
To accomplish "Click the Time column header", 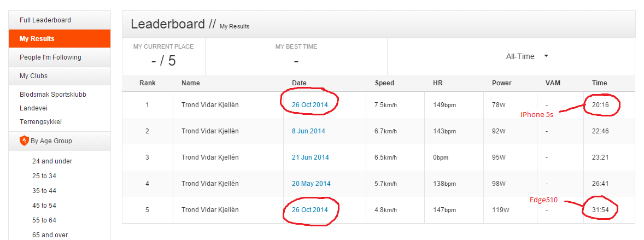I will [x=599, y=83].
